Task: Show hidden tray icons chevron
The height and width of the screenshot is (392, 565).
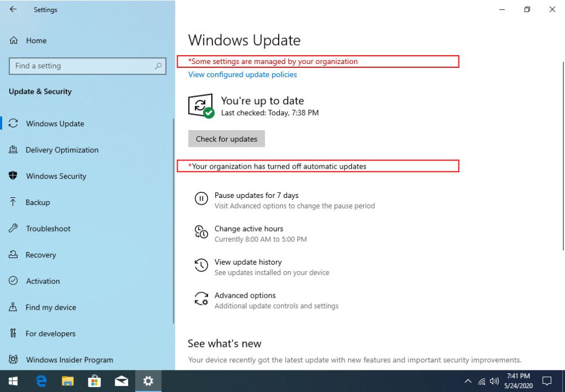Action: point(468,381)
